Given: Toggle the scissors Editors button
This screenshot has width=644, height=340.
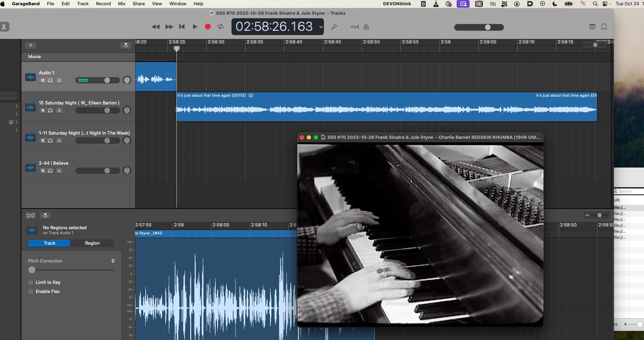Looking at the screenshot, I should 4,27.
